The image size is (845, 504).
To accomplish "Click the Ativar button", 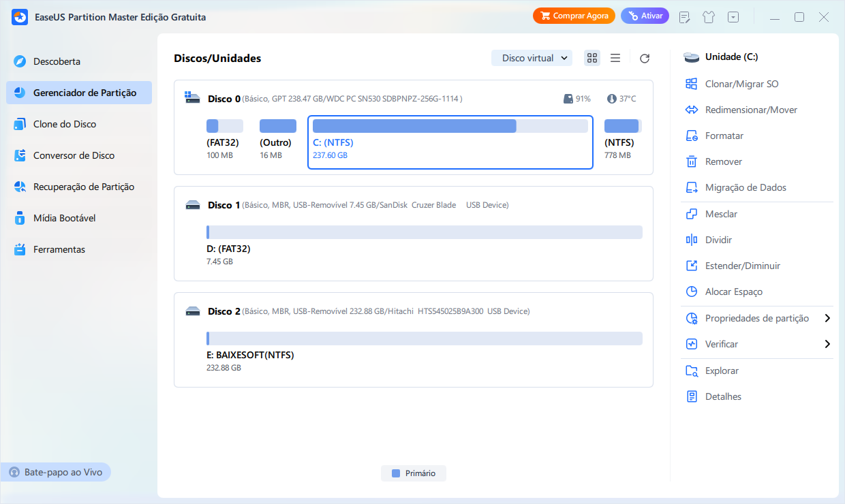I will pyautogui.click(x=645, y=16).
